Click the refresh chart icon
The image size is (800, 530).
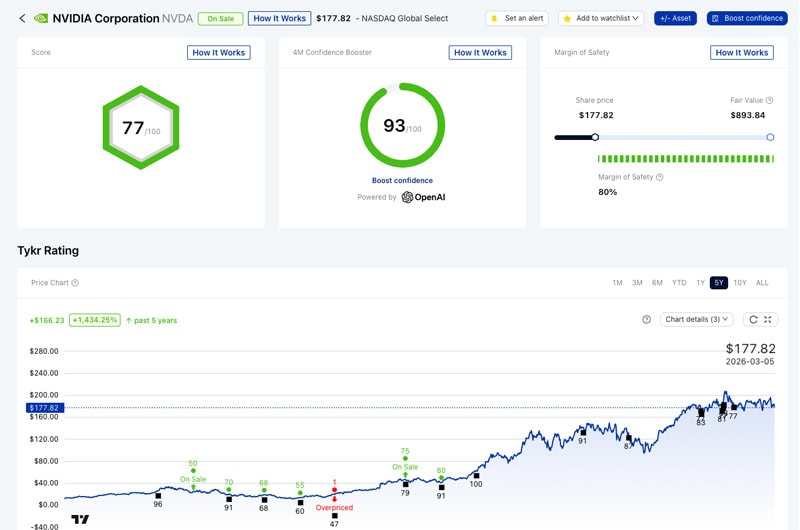tap(753, 319)
